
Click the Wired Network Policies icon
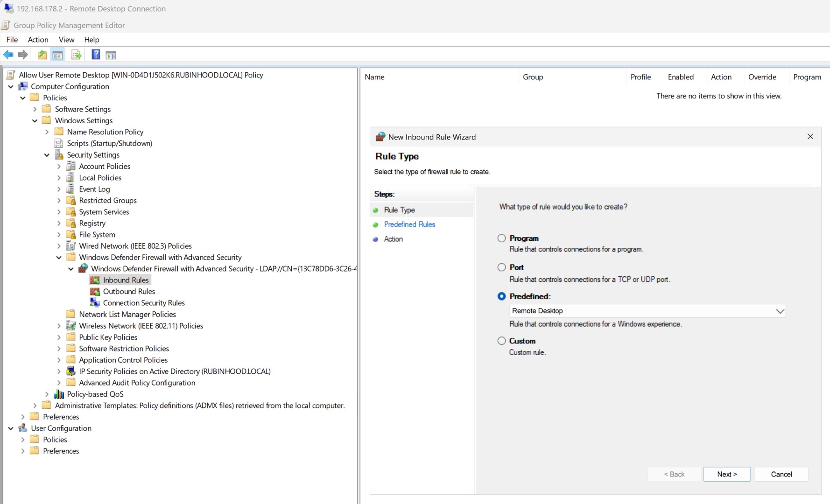[71, 246]
